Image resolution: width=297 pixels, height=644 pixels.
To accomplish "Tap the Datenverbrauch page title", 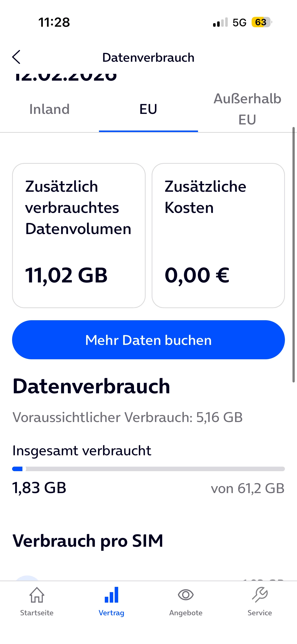I will click(x=148, y=58).
